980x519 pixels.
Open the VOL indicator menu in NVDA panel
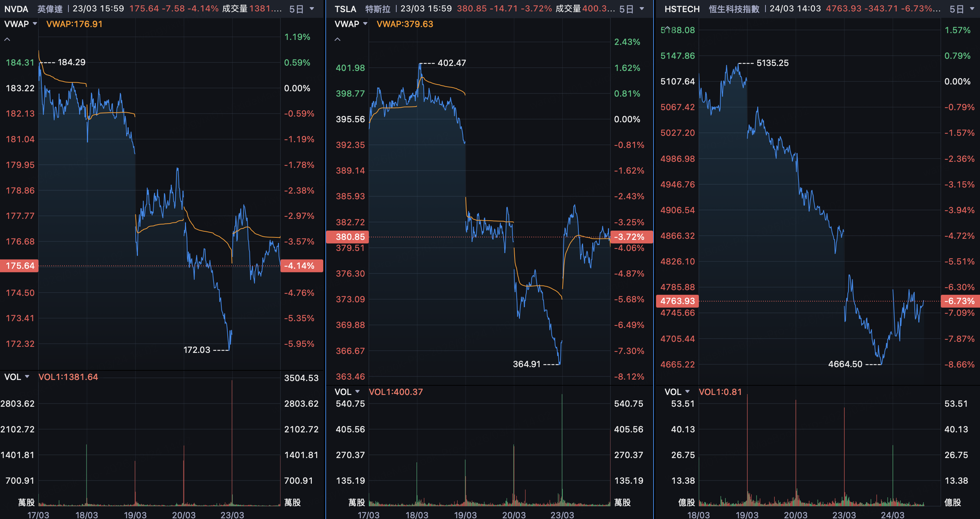pos(17,377)
